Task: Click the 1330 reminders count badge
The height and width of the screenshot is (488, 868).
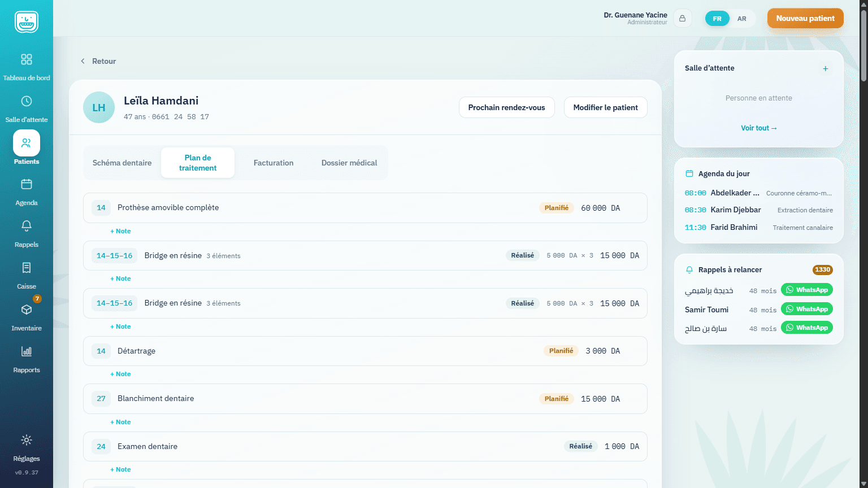Action: click(x=823, y=269)
